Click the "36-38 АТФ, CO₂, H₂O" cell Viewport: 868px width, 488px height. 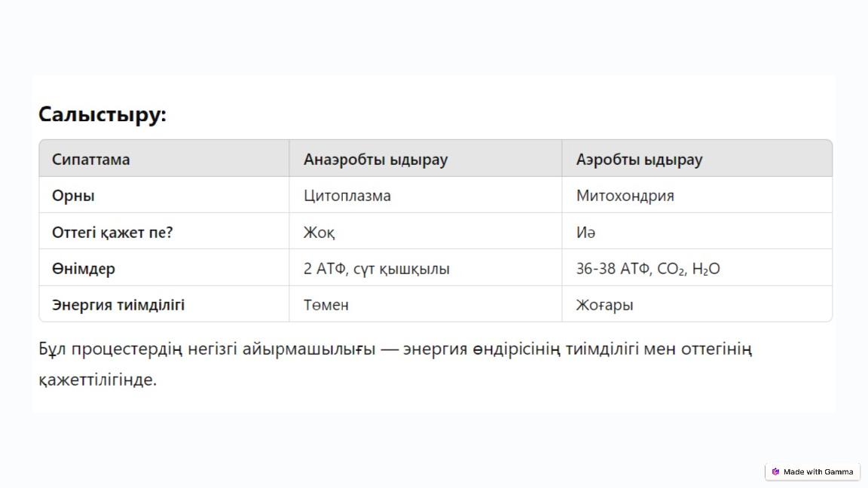coord(648,269)
